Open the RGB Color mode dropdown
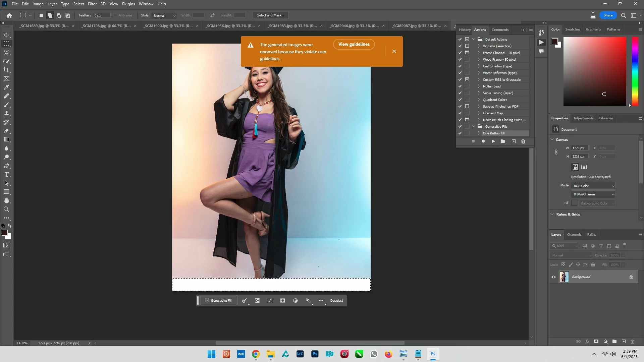 coord(593,186)
